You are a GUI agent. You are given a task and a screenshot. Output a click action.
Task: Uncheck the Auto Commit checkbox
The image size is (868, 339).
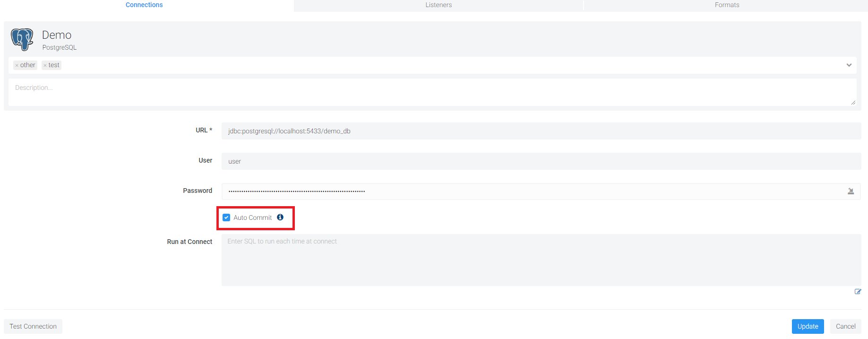[226, 217]
